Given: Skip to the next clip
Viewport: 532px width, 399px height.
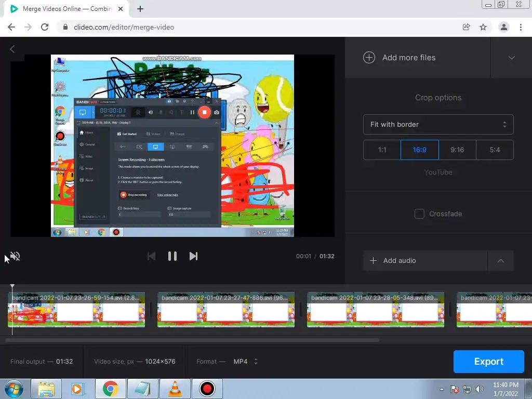Looking at the screenshot, I should coord(193,256).
